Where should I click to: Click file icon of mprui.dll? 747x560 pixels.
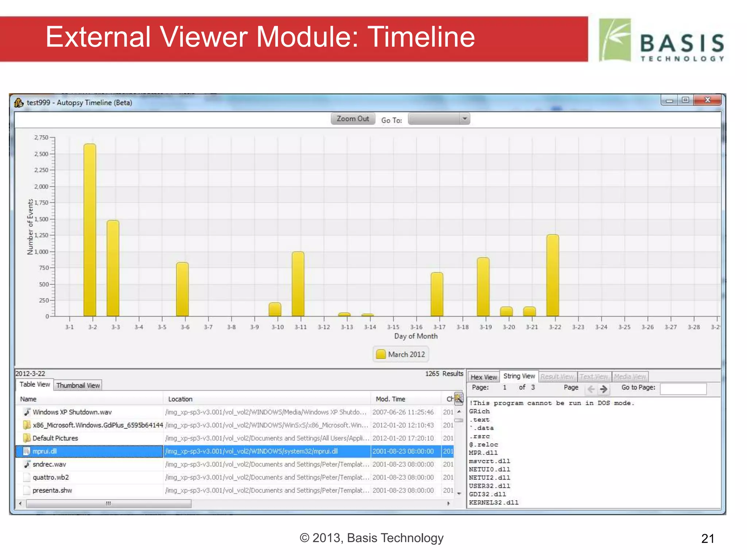27,451
